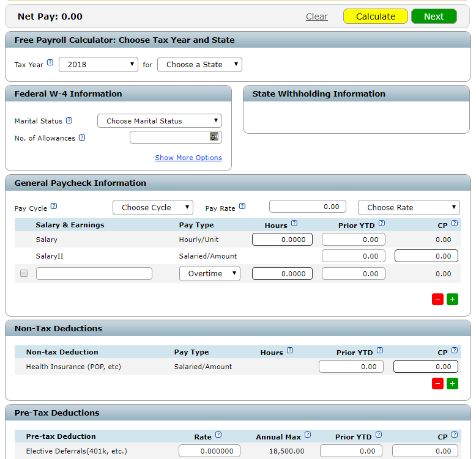This screenshot has height=459, width=476.
Task: Click Health Insurance CP field
Action: [426, 367]
